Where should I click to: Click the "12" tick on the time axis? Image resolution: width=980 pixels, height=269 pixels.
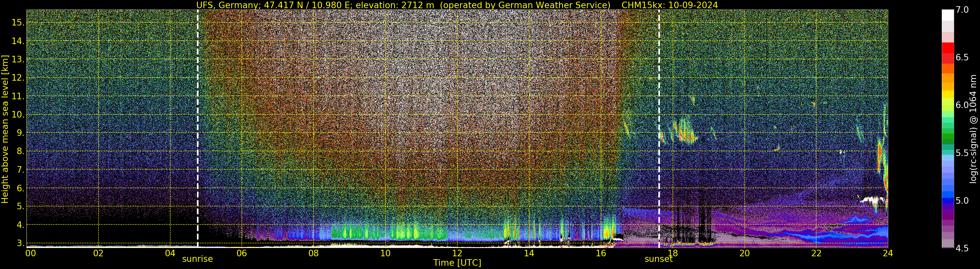coord(457,253)
